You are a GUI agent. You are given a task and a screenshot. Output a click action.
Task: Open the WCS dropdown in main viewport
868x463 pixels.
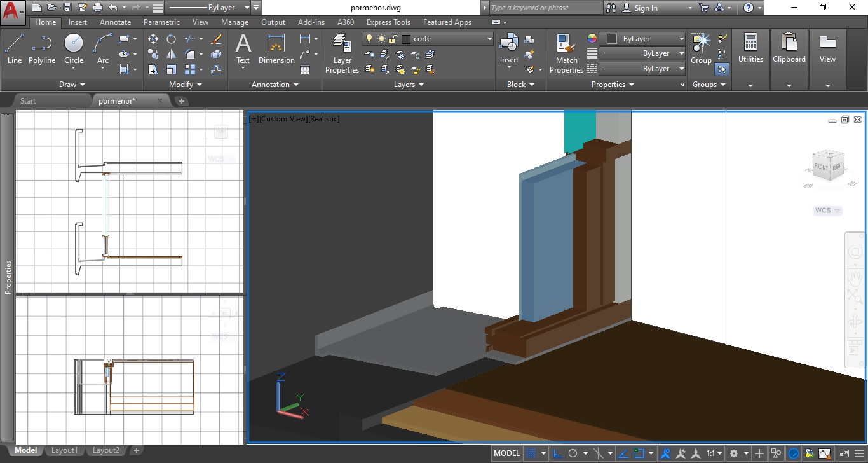coord(827,211)
